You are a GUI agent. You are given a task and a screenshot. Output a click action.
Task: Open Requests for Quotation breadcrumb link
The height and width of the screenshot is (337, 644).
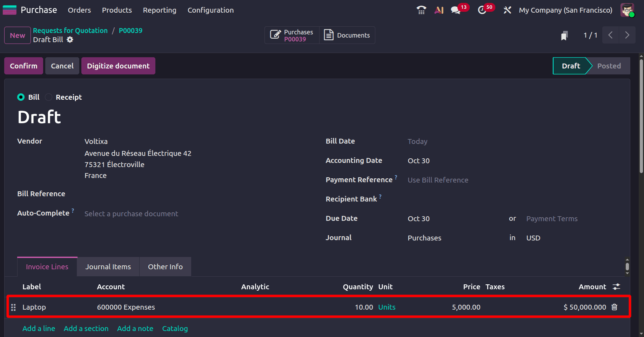click(70, 31)
